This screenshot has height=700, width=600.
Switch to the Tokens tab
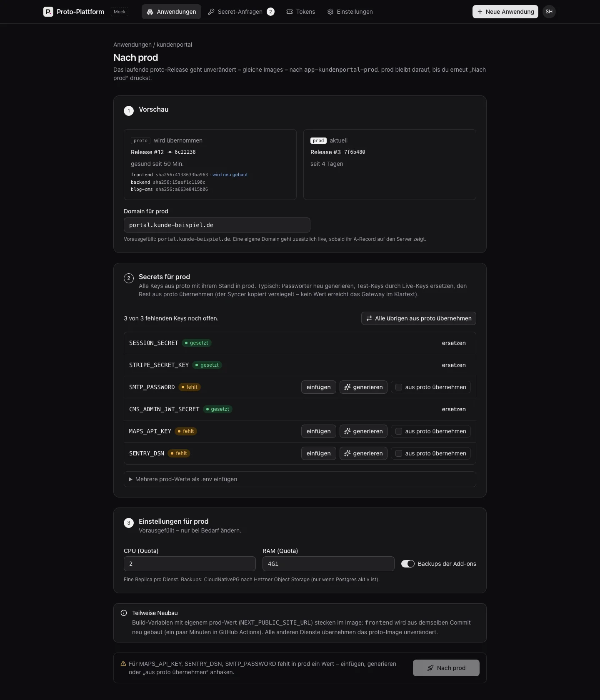301,12
